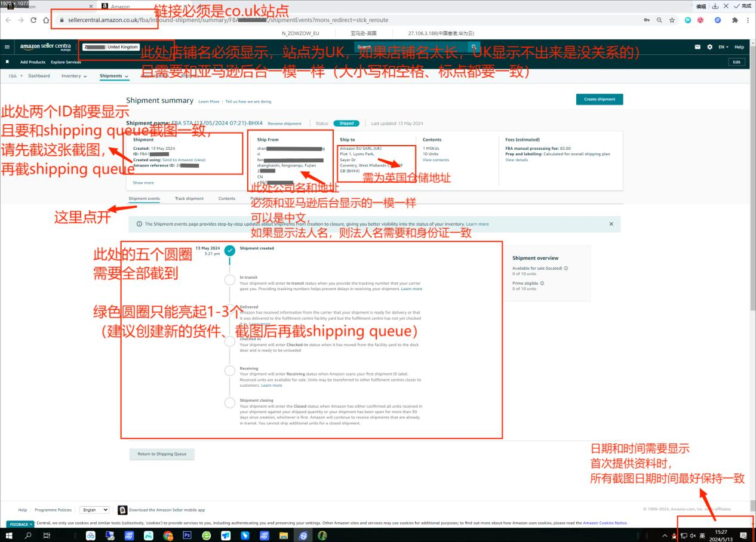This screenshot has width=756, height=542.
Task: Click the In transit step circle
Action: 229,280
